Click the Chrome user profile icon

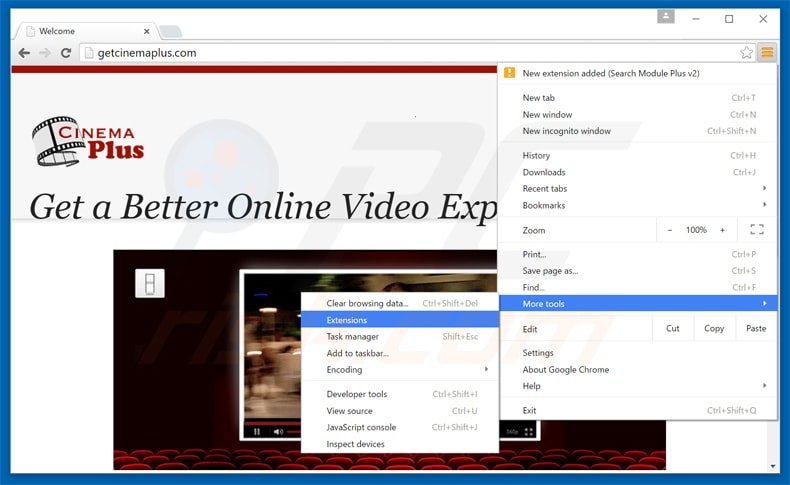pos(666,17)
